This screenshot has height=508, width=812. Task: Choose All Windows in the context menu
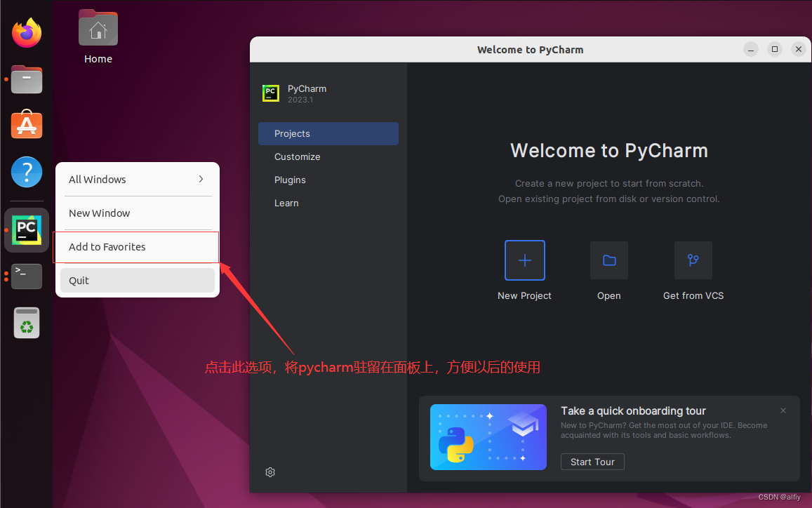point(138,179)
